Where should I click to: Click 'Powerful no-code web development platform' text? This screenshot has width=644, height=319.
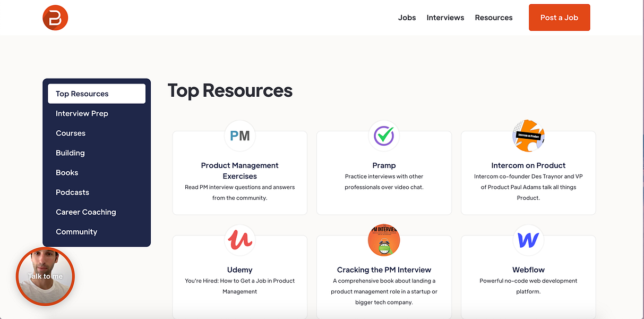(528, 286)
